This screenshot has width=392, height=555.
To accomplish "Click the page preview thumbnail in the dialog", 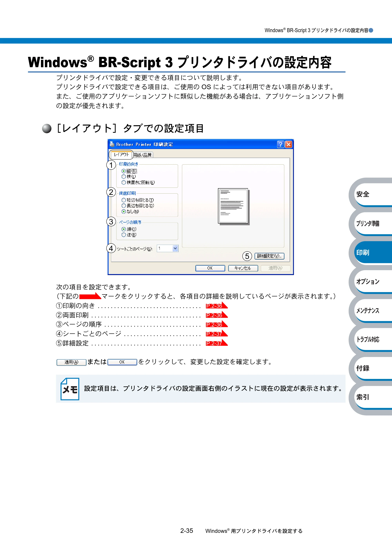I will point(234,206).
